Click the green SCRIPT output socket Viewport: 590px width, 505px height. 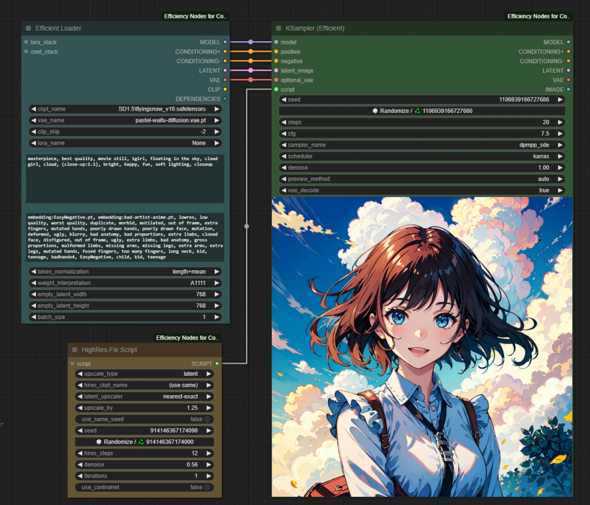click(217, 364)
